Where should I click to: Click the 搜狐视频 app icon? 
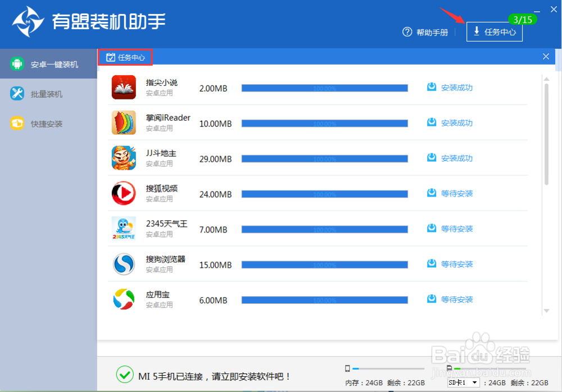pyautogui.click(x=123, y=193)
